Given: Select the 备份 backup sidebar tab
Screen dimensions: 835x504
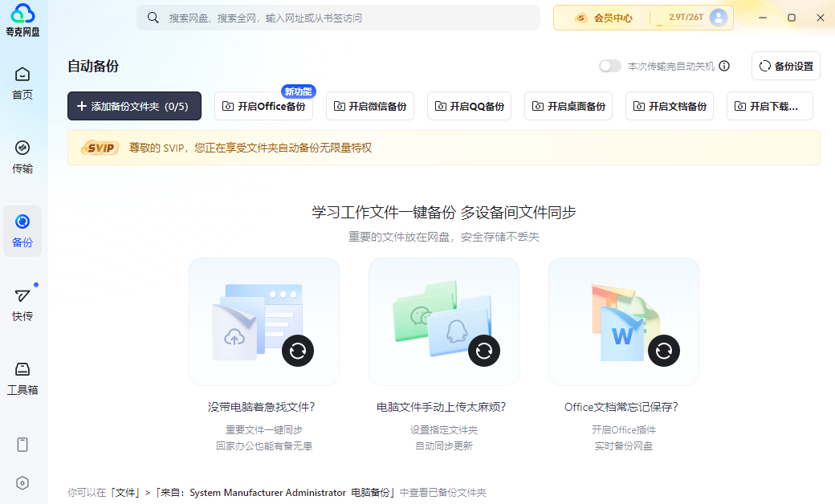Looking at the screenshot, I should pos(22,231).
